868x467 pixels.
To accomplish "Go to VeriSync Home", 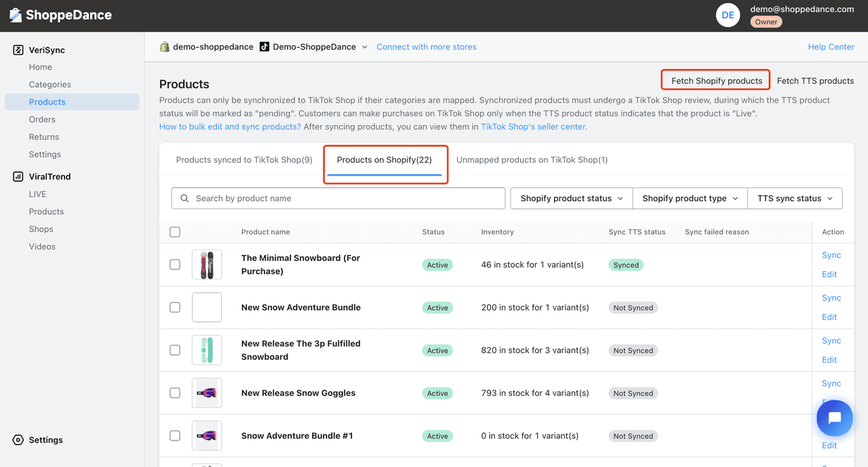I will coord(41,67).
